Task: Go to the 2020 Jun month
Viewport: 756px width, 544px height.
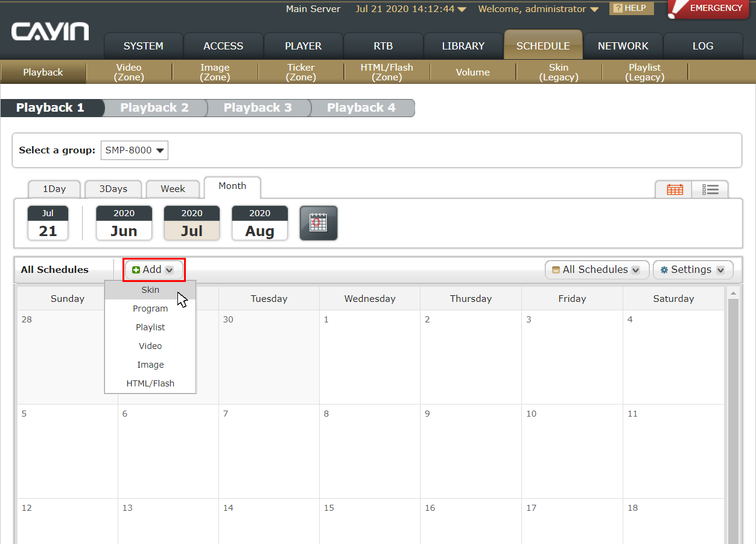Action: (124, 223)
